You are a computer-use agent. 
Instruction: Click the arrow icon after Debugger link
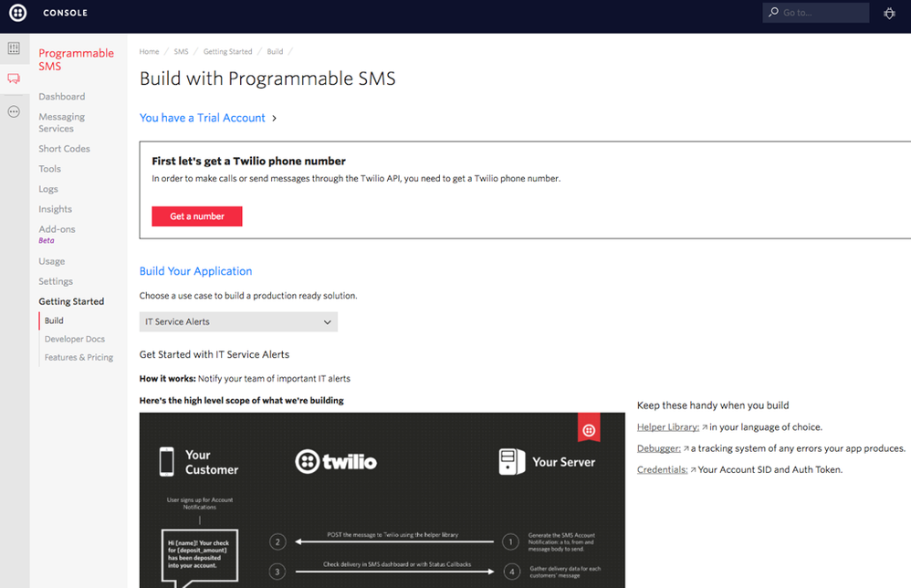[686, 448]
